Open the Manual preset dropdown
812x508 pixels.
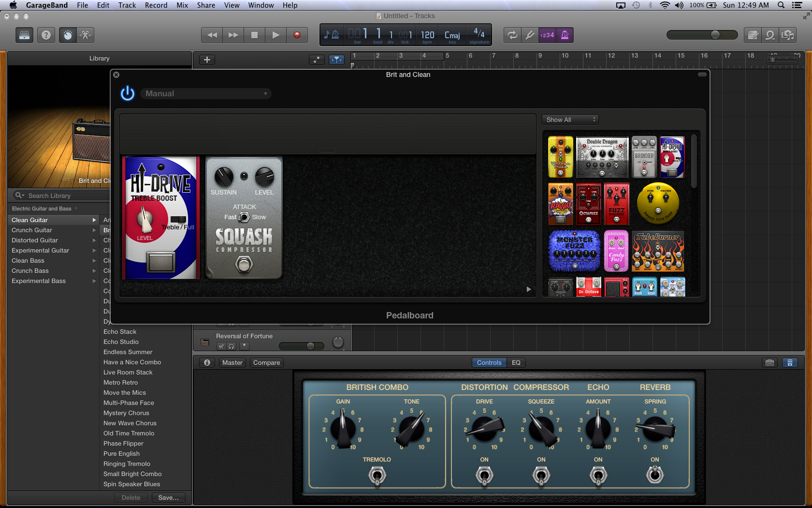click(x=206, y=93)
